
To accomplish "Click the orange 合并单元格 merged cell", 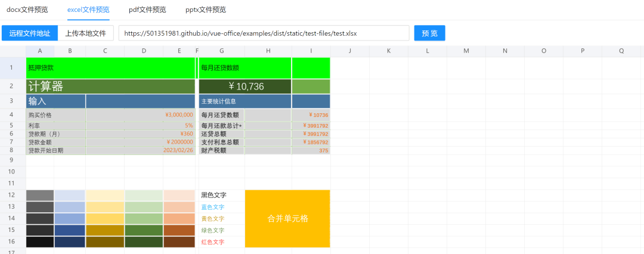I will click(x=287, y=219).
